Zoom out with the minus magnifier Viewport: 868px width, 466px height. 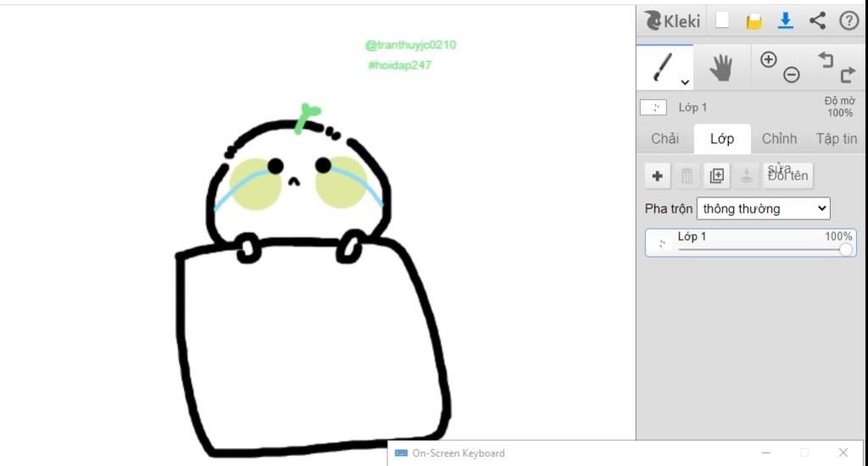coord(792,75)
